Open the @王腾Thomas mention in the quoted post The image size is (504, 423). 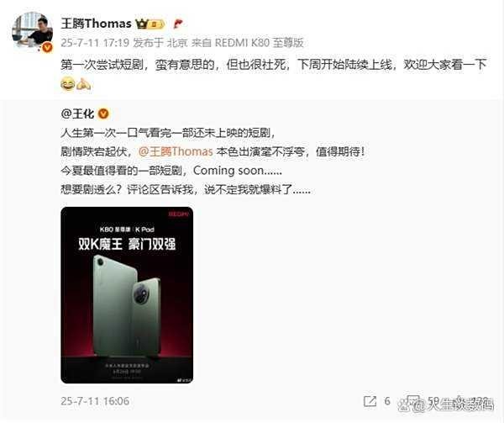pos(176,151)
